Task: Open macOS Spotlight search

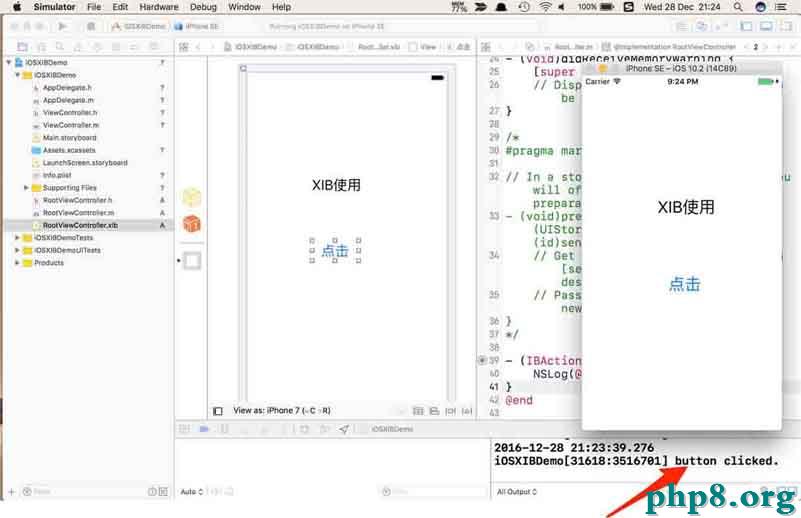Action: [738, 7]
